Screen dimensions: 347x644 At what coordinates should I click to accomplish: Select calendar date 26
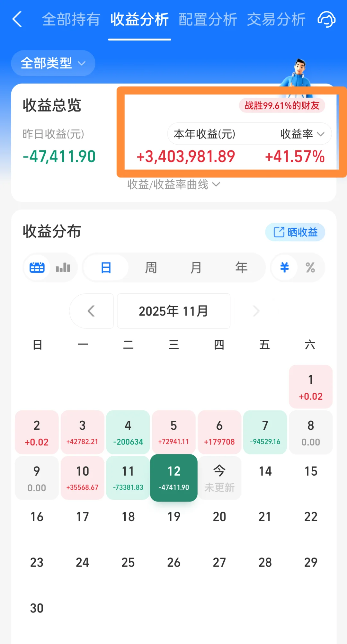click(173, 563)
